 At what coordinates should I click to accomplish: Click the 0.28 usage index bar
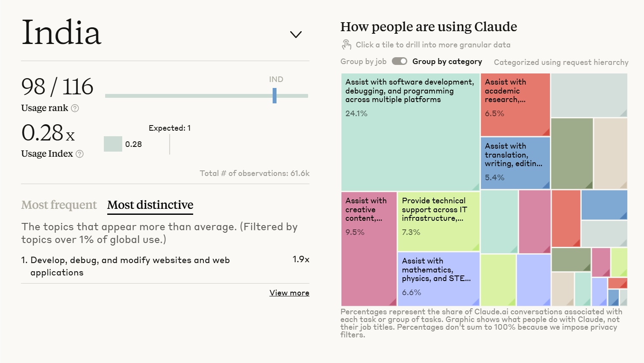pyautogui.click(x=113, y=144)
